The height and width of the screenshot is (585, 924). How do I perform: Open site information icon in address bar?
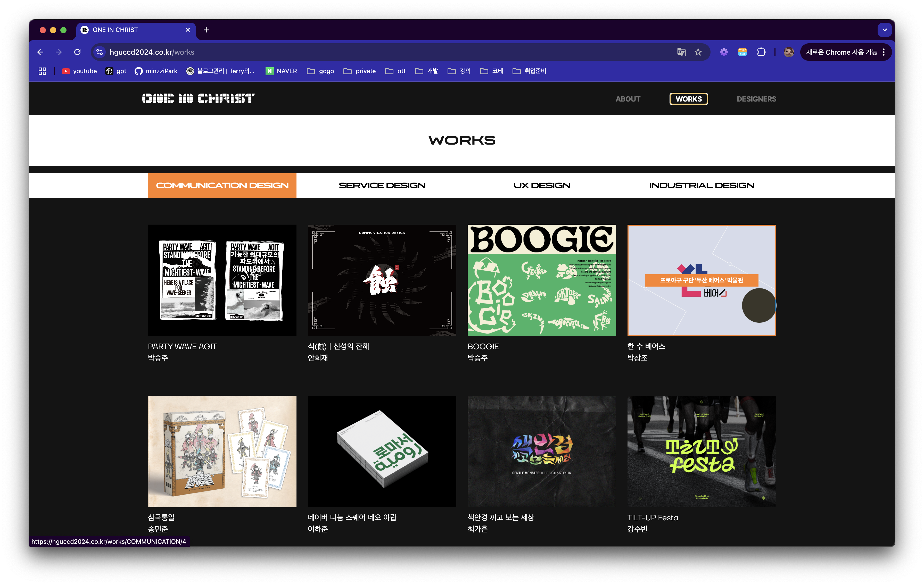pos(99,52)
